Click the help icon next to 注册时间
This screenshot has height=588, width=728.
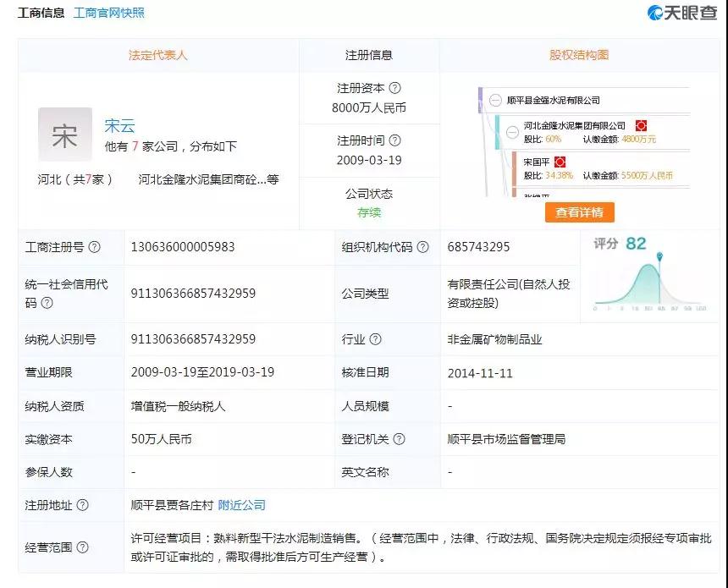pyautogui.click(x=395, y=140)
